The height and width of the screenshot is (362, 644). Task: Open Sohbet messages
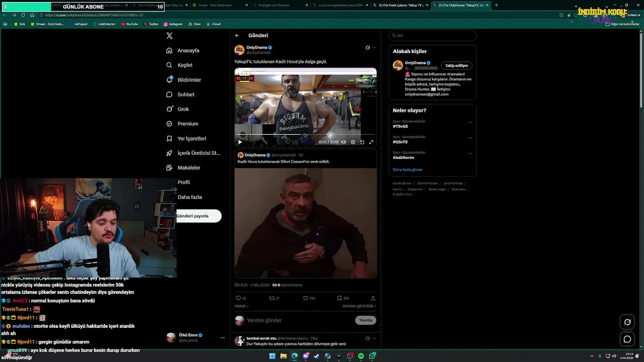click(x=180, y=95)
